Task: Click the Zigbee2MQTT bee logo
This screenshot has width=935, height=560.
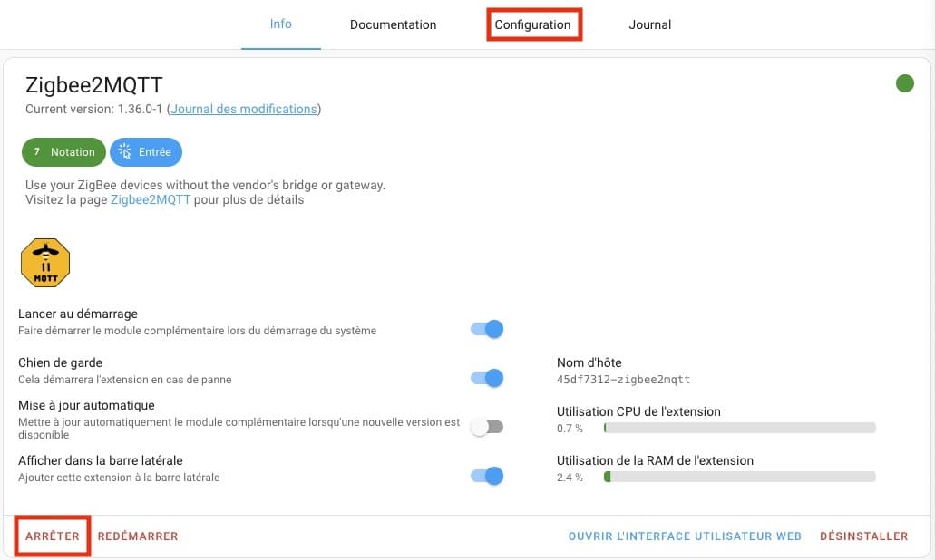Action: (x=45, y=263)
